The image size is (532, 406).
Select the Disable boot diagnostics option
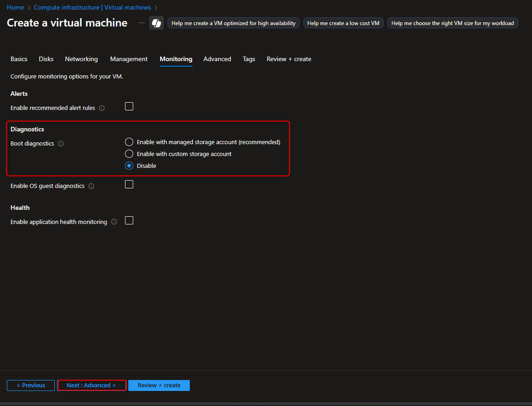129,166
